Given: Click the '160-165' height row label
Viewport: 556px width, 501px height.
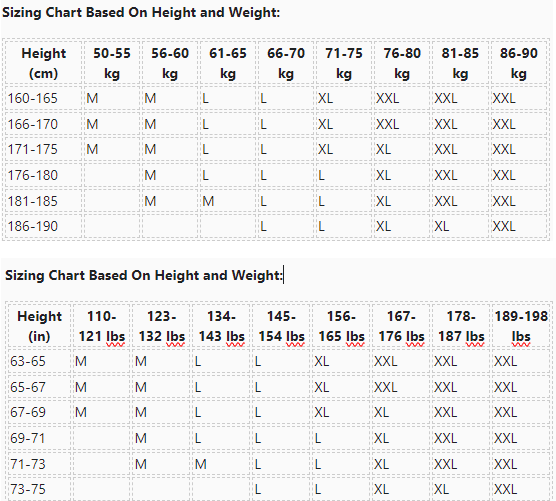Looking at the screenshot, I should [33, 98].
